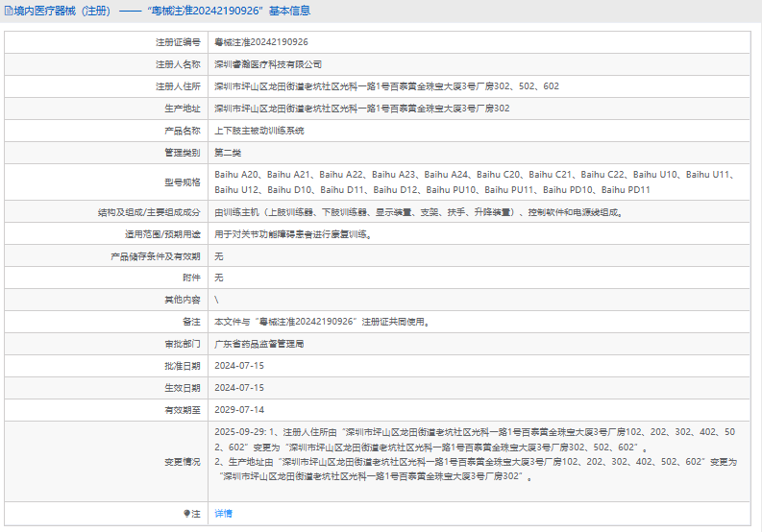Select the category value 第二类
Screen dimensions: 762x532
click(228, 153)
